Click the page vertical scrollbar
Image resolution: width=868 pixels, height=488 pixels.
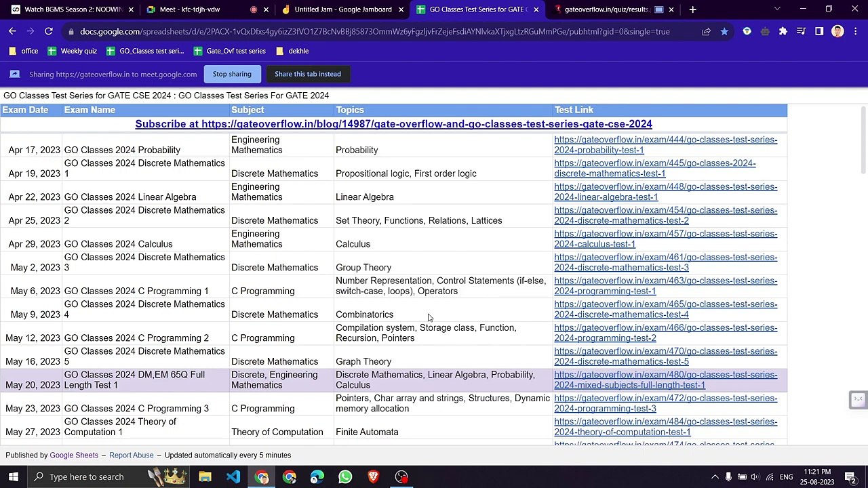(x=863, y=139)
